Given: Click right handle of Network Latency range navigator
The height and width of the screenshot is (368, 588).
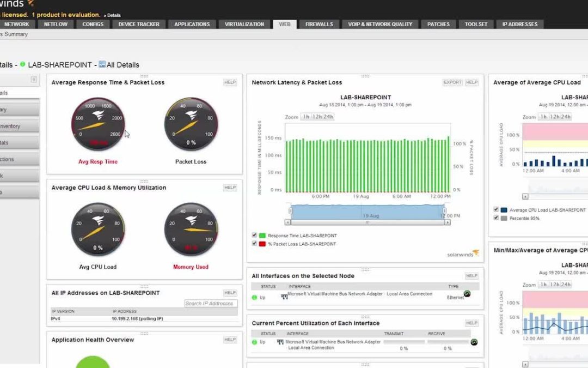Looking at the screenshot, I should pyautogui.click(x=445, y=211).
